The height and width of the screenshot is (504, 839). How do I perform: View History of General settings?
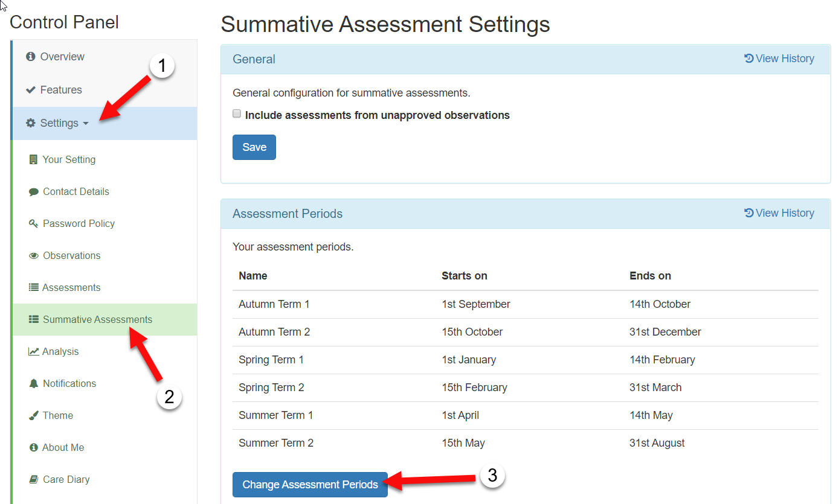pos(779,59)
